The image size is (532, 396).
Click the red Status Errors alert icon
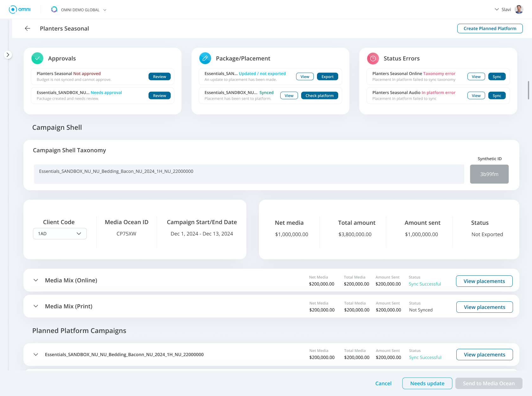[373, 58]
